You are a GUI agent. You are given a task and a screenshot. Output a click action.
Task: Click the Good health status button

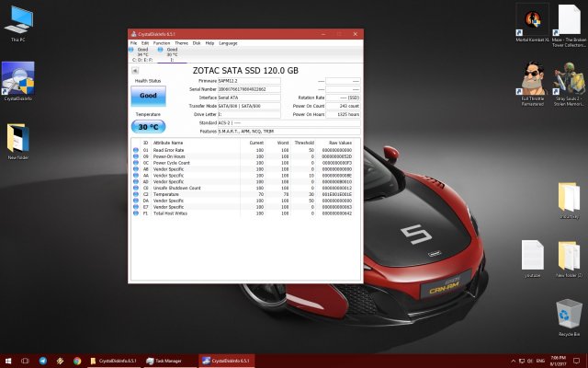pyautogui.click(x=148, y=96)
